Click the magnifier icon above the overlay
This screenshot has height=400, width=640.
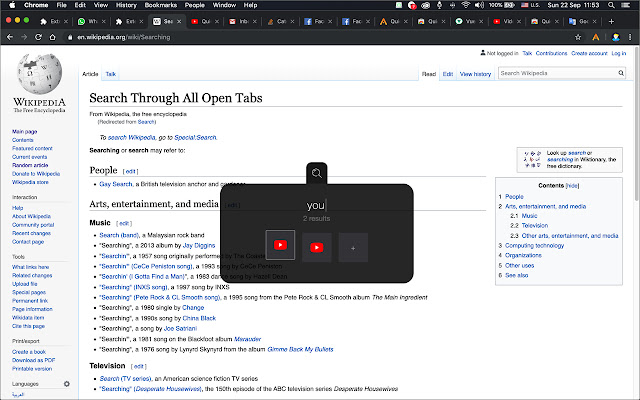click(317, 173)
